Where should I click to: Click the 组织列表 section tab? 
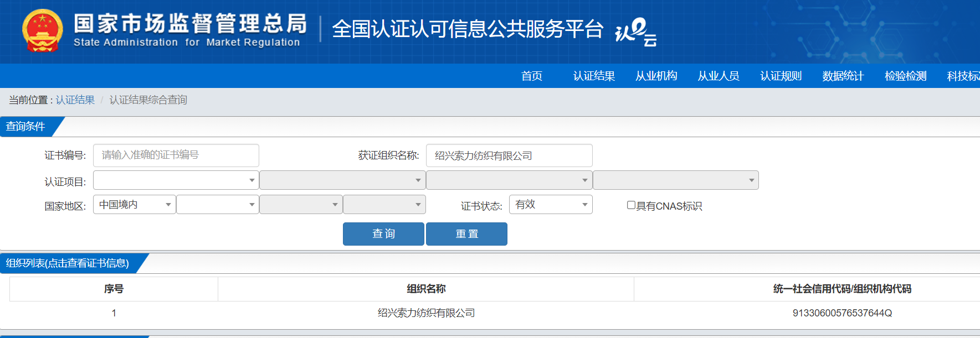tap(68, 263)
